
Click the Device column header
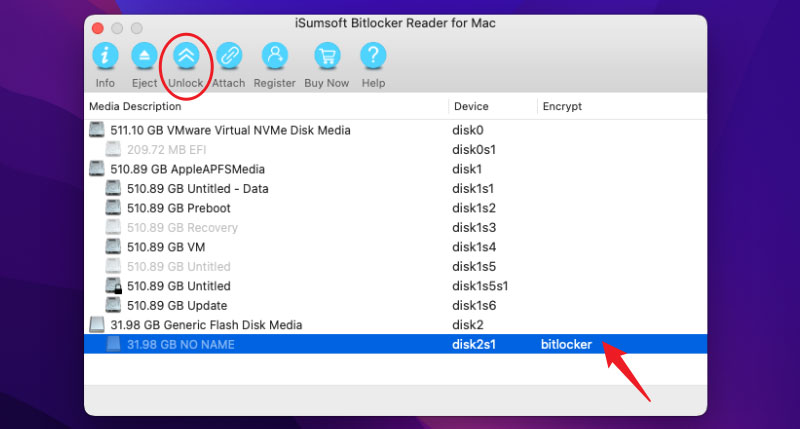coord(471,106)
